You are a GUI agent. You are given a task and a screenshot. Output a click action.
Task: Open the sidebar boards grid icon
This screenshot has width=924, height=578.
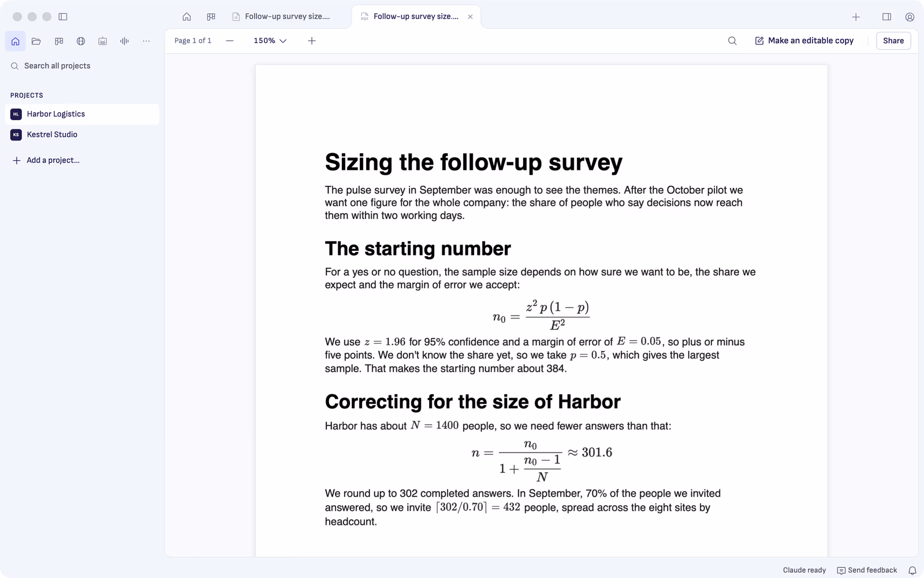point(59,41)
